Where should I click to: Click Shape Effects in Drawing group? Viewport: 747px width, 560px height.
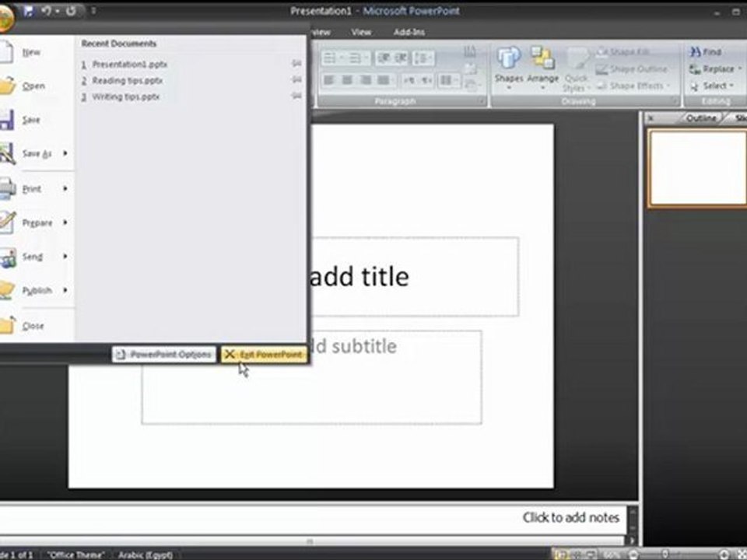pyautogui.click(x=633, y=86)
